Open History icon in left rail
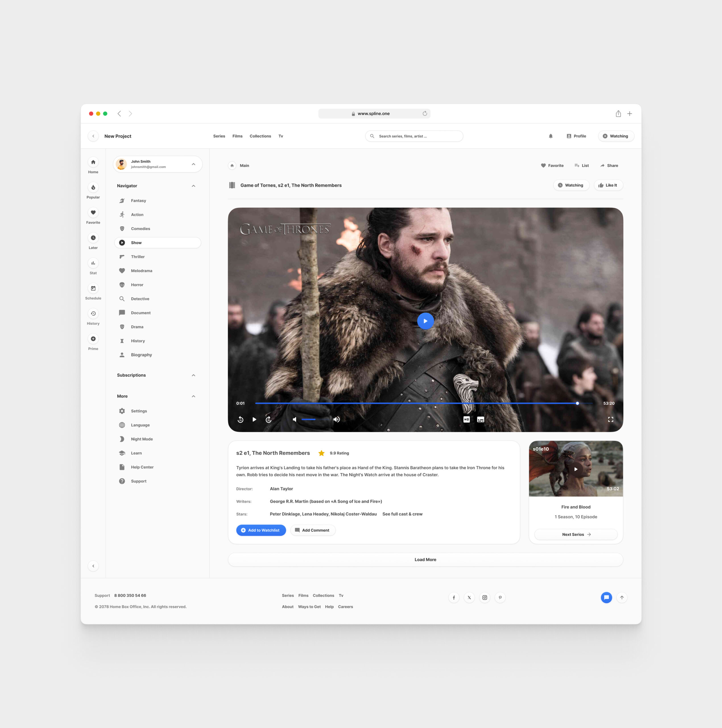This screenshot has height=728, width=722. coord(93,313)
